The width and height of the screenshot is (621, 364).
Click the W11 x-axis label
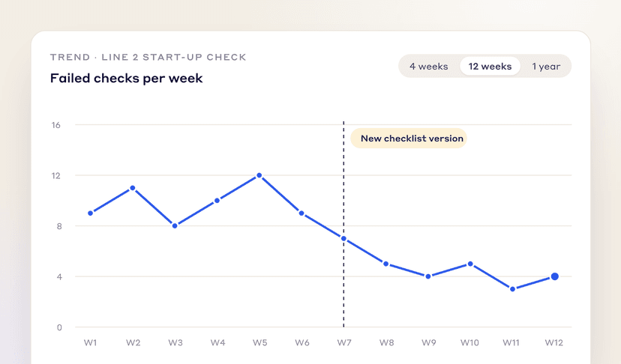pyautogui.click(x=511, y=342)
